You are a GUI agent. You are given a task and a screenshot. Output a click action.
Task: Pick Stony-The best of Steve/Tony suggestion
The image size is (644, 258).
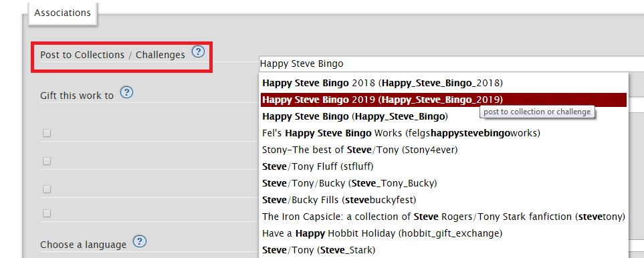[443, 150]
